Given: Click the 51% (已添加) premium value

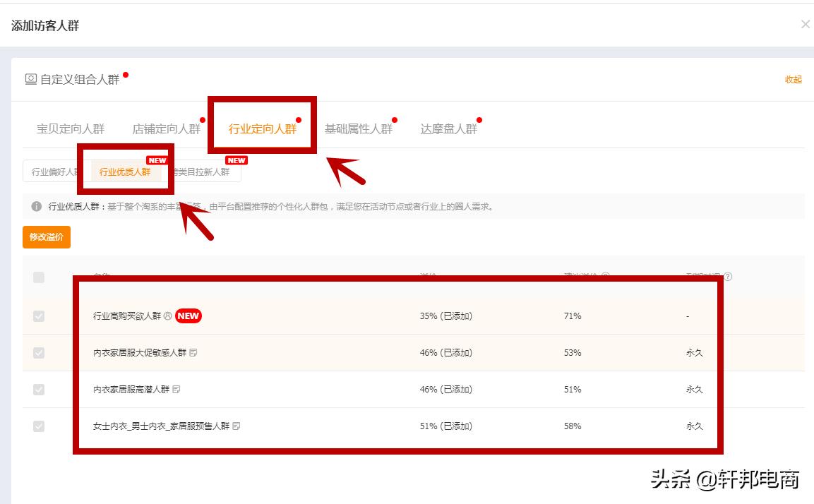Looking at the screenshot, I should click(446, 426).
